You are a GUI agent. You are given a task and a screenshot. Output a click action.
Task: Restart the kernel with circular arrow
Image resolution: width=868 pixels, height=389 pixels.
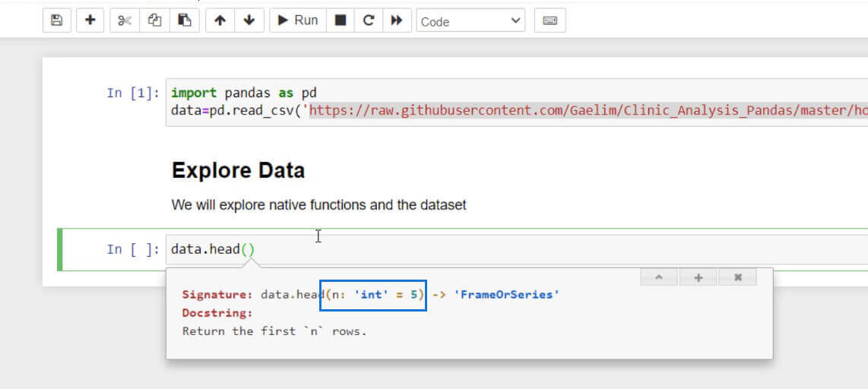368,21
